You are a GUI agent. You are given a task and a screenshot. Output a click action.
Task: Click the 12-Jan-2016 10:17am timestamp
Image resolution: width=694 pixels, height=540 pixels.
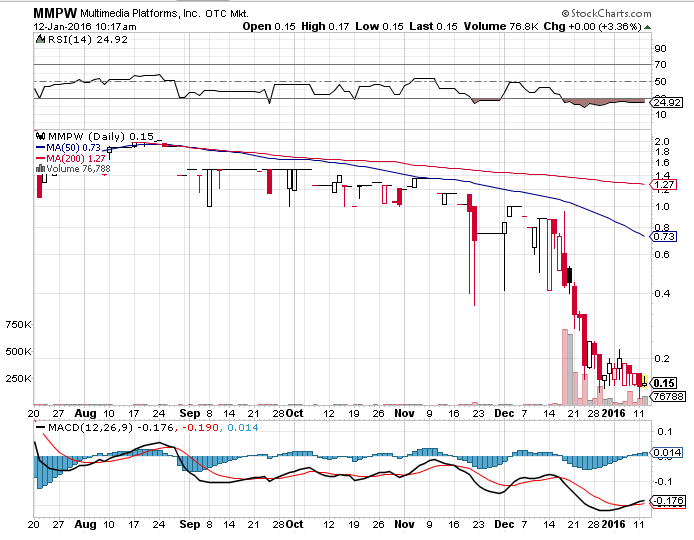[x=85, y=27]
